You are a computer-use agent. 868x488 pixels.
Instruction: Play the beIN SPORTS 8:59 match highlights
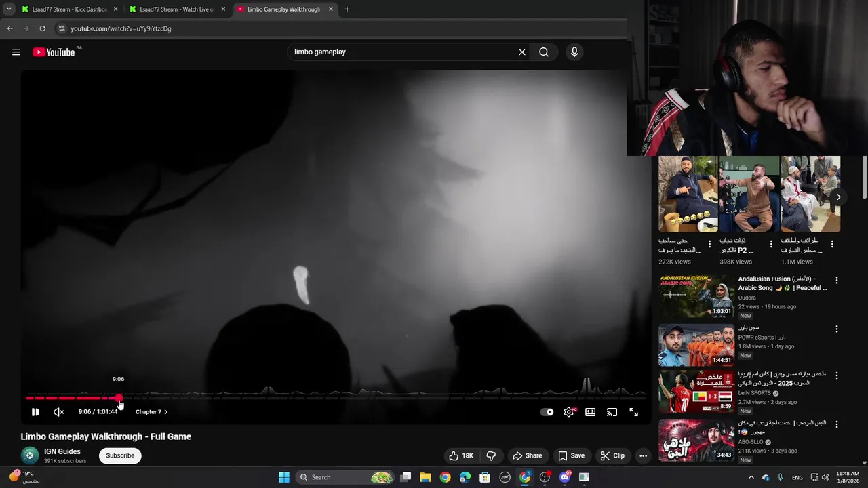[696, 392]
